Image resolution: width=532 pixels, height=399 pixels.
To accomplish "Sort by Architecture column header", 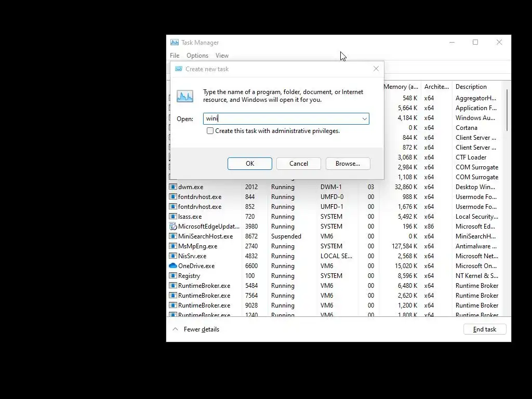I will point(436,87).
